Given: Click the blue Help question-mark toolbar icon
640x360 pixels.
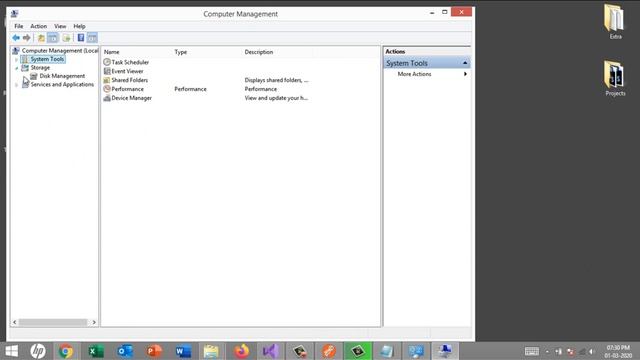Looking at the screenshot, I should (x=81, y=38).
